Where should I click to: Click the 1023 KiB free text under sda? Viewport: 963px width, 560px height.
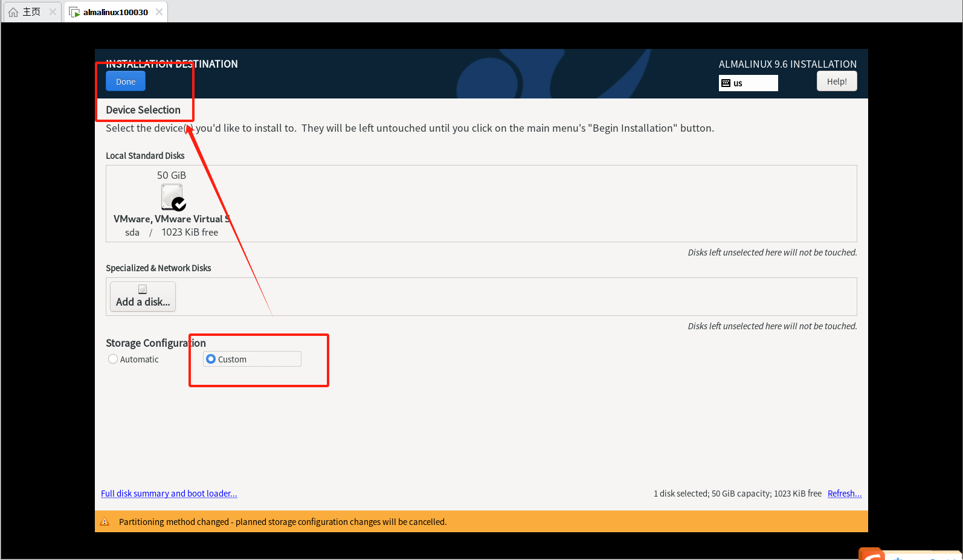coord(190,233)
